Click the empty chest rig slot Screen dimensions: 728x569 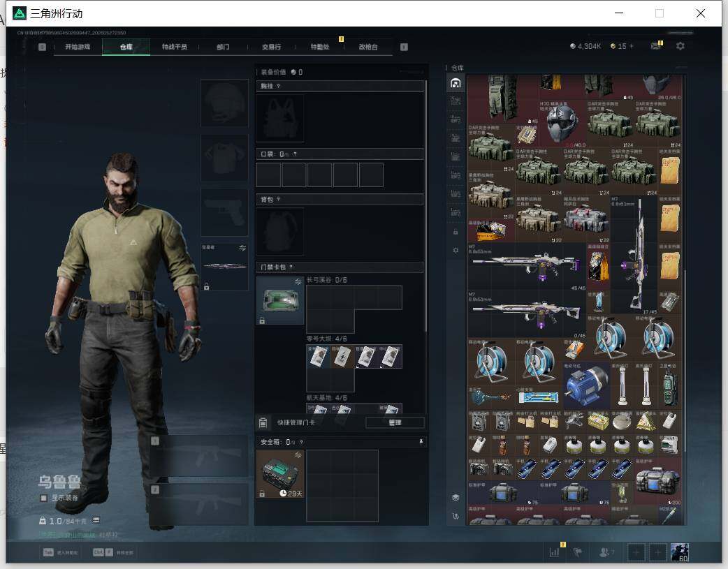(x=280, y=119)
